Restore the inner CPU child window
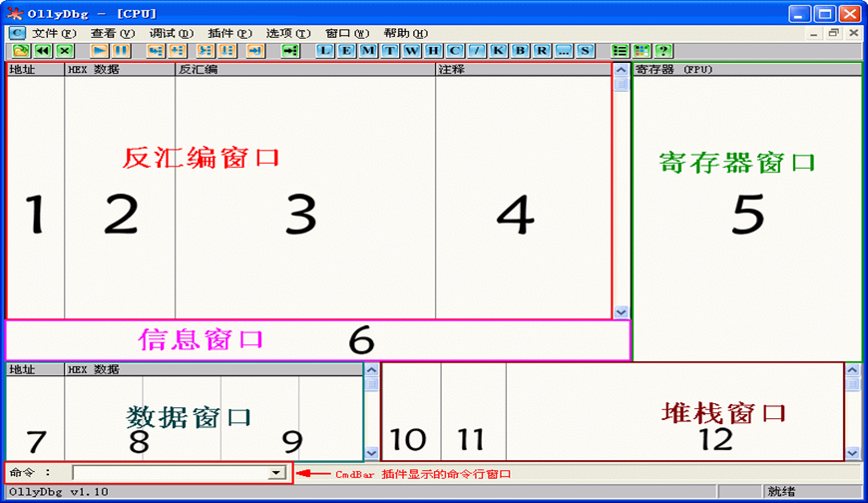This screenshot has width=868, height=503. (x=833, y=33)
